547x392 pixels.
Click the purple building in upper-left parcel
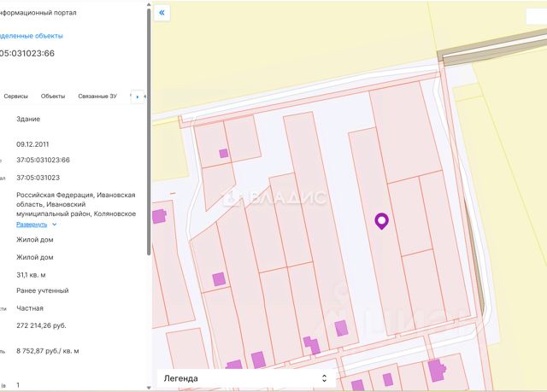pos(224,154)
